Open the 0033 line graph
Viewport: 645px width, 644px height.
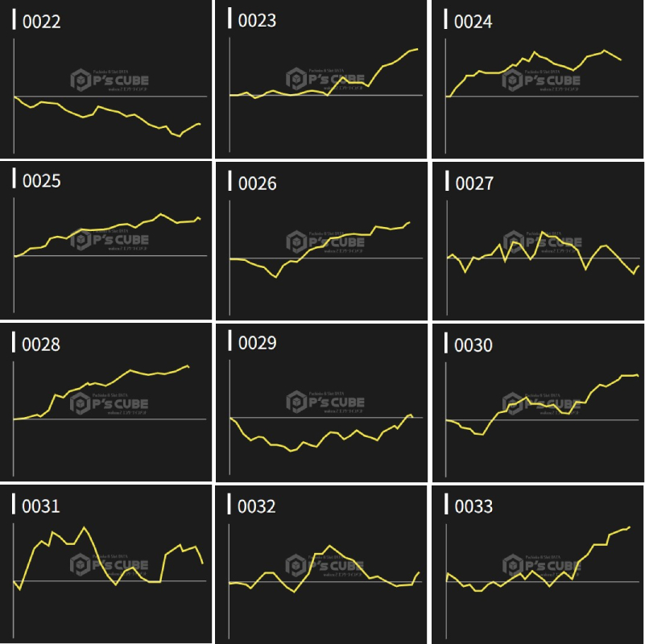click(538, 563)
